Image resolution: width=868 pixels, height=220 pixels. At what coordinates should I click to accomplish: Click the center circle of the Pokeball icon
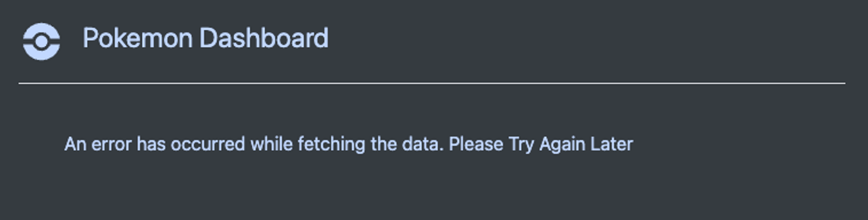(41, 41)
